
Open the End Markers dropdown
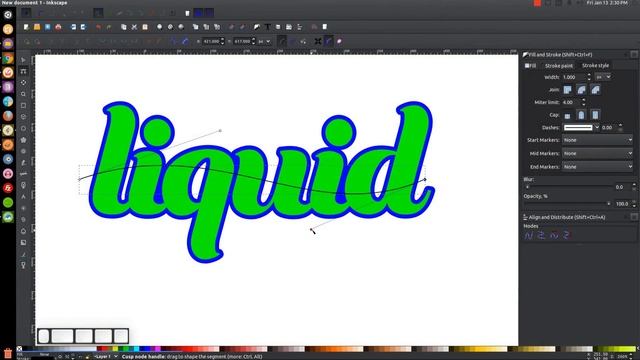[x=598, y=167]
